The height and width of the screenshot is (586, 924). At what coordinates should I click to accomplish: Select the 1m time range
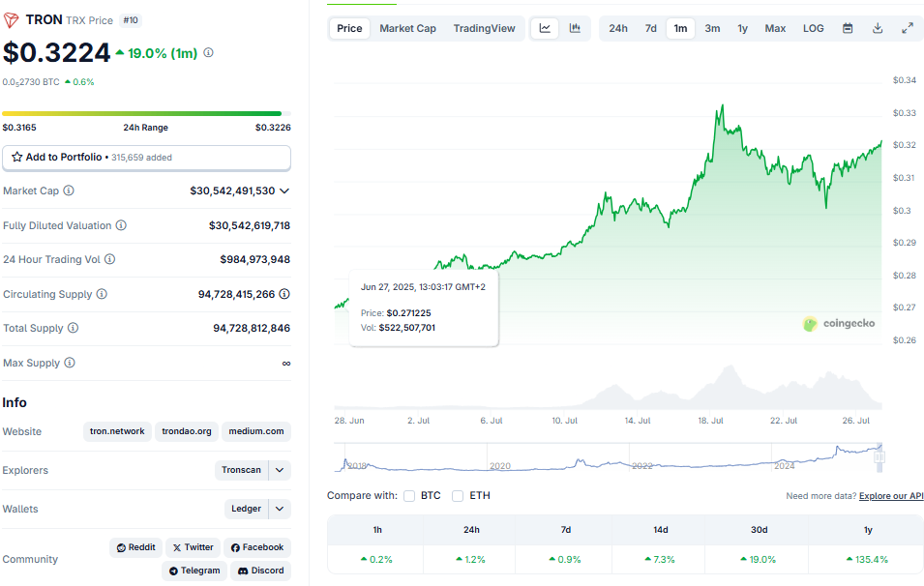[x=680, y=28]
